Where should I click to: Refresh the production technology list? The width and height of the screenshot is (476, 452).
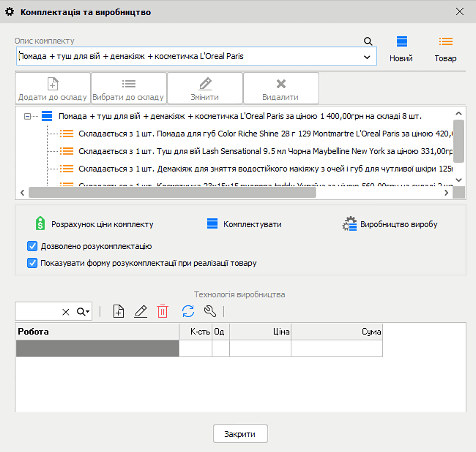click(x=188, y=311)
